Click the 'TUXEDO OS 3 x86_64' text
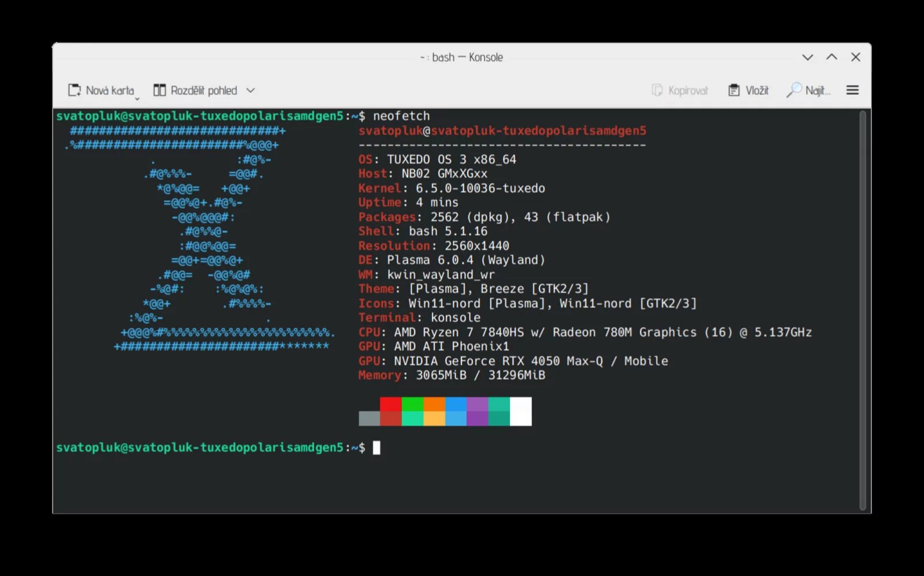Screen dimensions: 924x576 coord(452,159)
